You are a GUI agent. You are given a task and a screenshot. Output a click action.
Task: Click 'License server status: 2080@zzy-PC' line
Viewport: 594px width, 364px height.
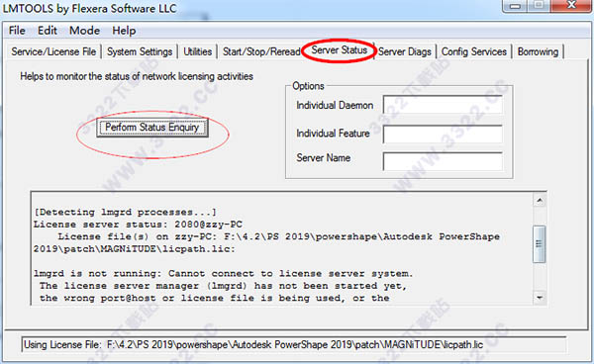click(138, 225)
